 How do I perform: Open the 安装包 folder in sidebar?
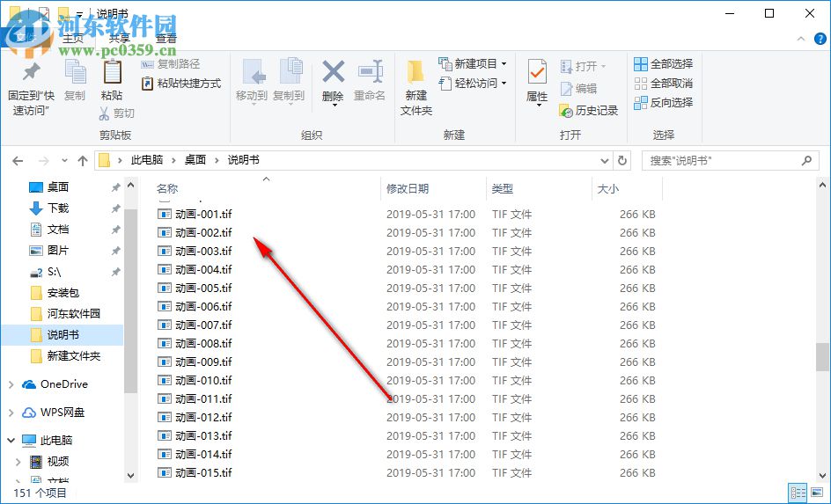coord(63,293)
